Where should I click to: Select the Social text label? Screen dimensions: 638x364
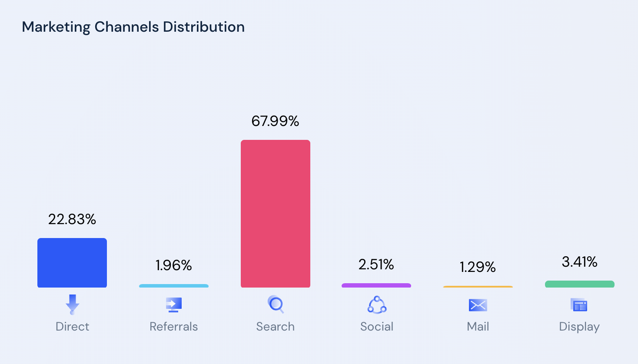[377, 327]
